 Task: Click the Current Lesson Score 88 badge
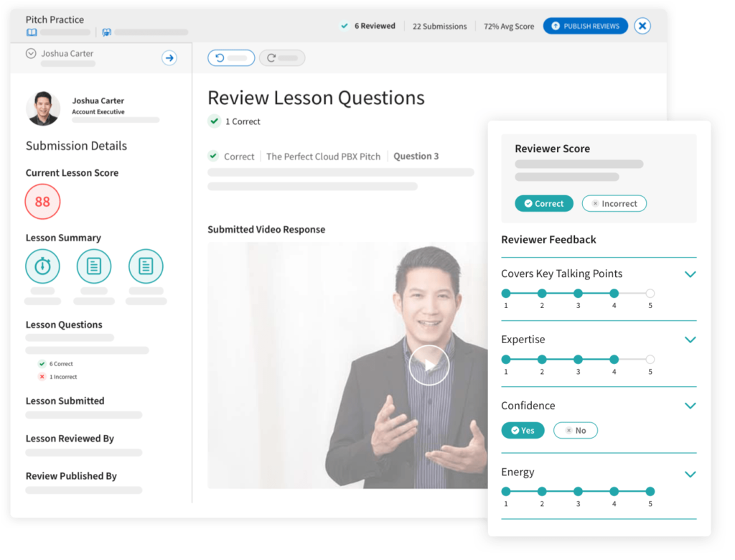42,202
